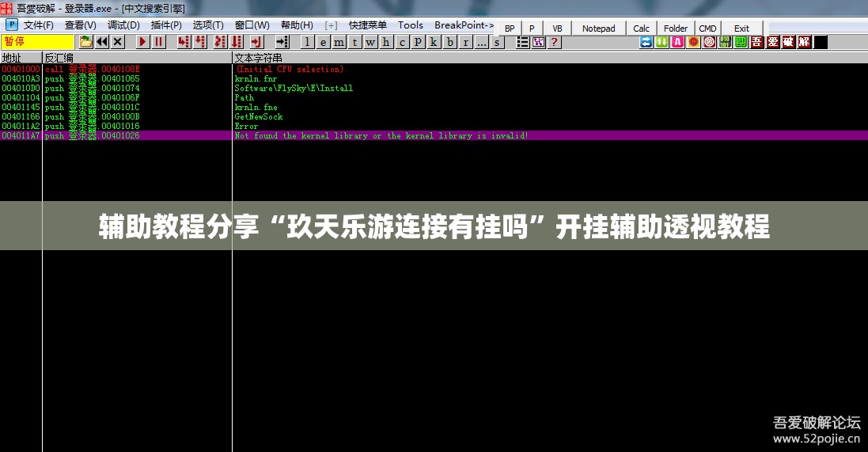This screenshot has height=452, width=868.
Task: Click the orange red-dot plugin icon
Action: (694, 42)
